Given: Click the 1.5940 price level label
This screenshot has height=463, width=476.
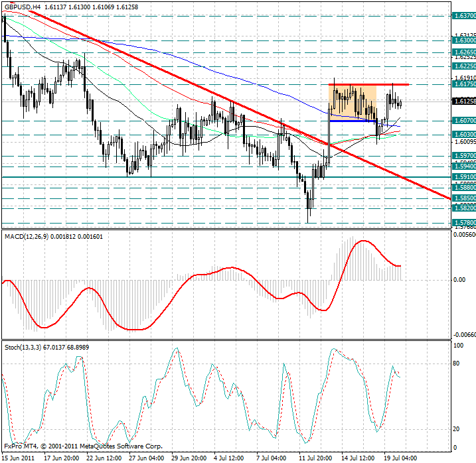Looking at the screenshot, I should pyautogui.click(x=464, y=166).
